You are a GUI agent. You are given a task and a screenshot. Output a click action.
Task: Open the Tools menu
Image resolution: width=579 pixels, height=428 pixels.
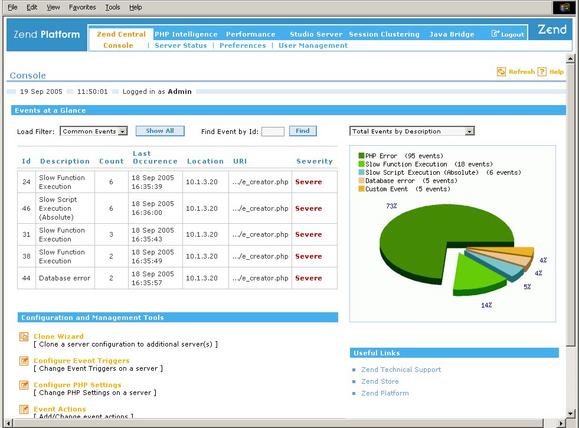coord(113,7)
